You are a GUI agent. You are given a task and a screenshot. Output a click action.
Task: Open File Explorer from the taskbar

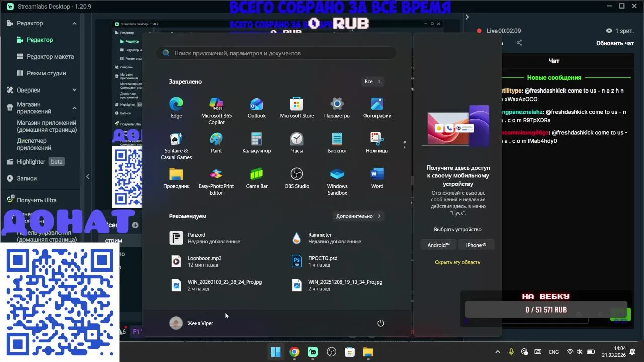click(x=368, y=352)
